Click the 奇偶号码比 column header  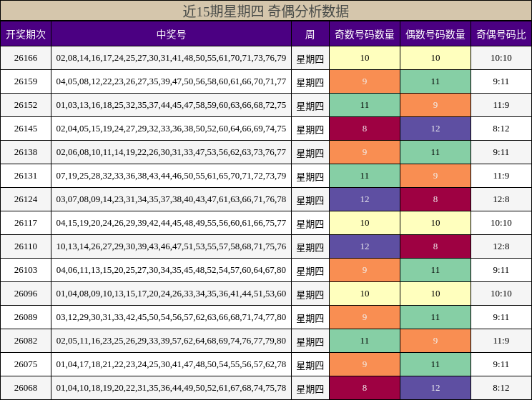(501, 34)
